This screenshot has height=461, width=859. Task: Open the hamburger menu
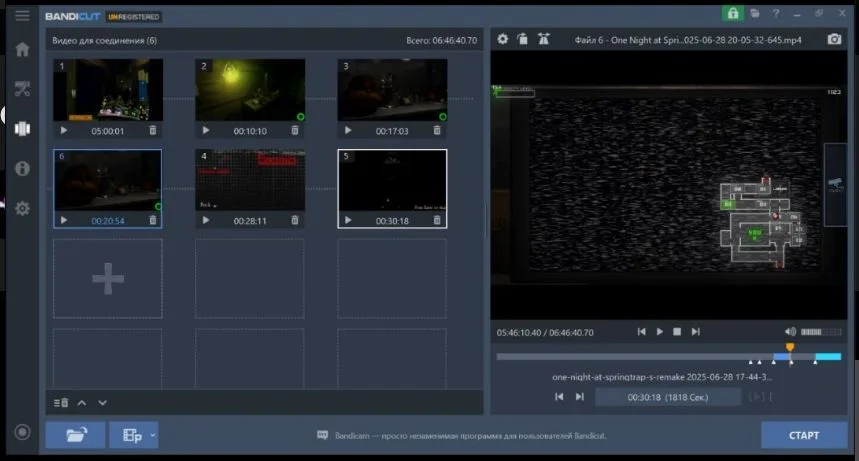coord(22,15)
